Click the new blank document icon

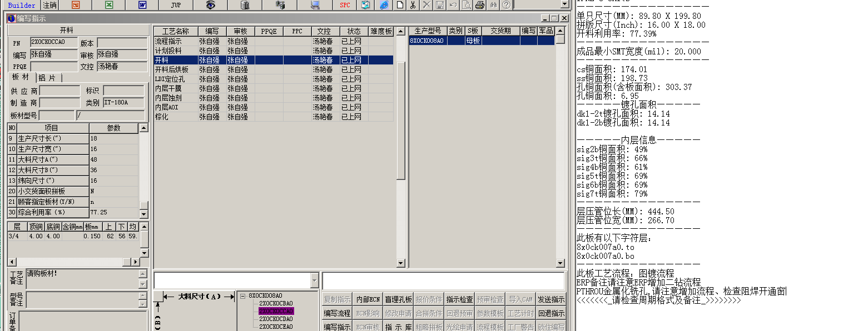[x=399, y=5]
